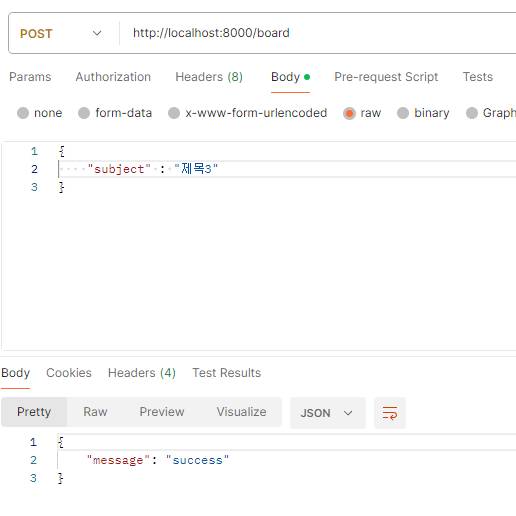Select the binary body radio button

403,113
